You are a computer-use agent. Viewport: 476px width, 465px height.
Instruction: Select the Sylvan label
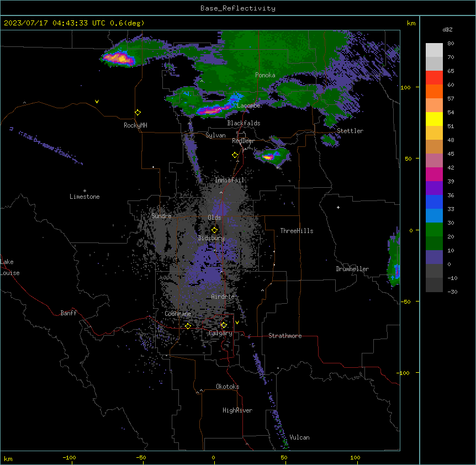click(215, 135)
